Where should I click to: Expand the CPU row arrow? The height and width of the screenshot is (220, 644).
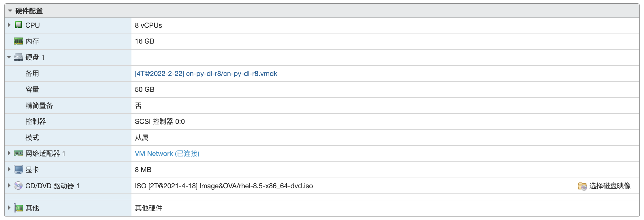9,25
